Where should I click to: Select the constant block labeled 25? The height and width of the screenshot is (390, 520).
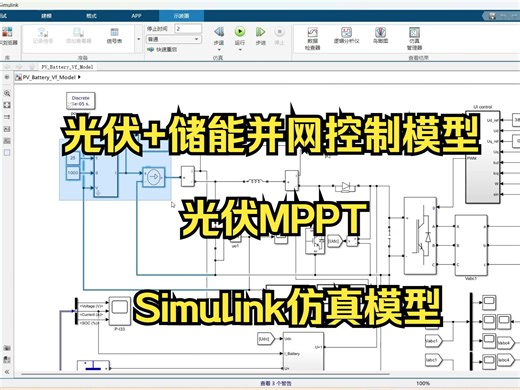click(73, 158)
